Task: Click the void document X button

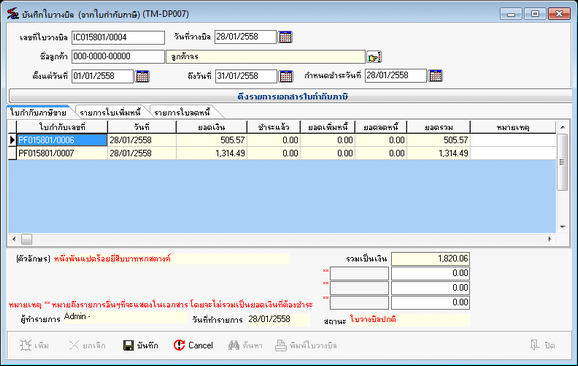Action: 87,345
